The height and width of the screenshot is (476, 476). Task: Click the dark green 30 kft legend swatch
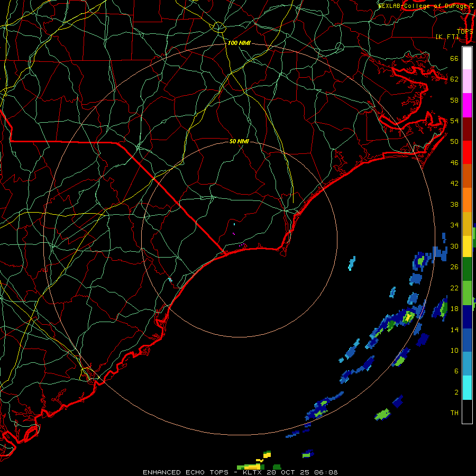click(x=467, y=269)
